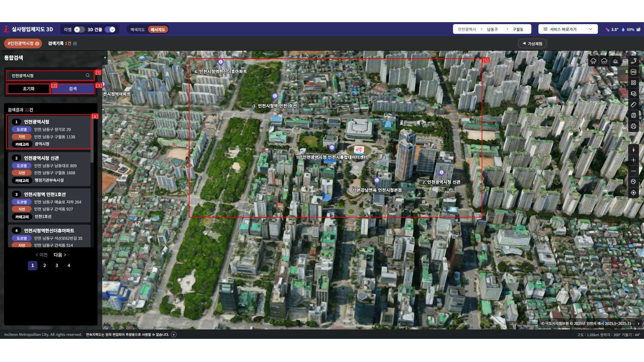Viewport: 644px width, 362px height.
Task: Switch view with the 2D/3D icon
Action: [x=633, y=61]
